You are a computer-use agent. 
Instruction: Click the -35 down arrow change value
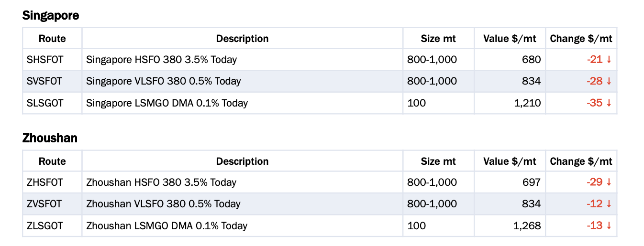click(599, 103)
